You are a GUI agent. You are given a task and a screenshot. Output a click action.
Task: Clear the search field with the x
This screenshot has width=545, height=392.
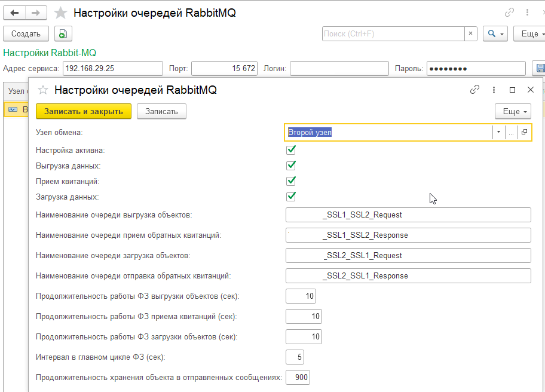(x=471, y=33)
